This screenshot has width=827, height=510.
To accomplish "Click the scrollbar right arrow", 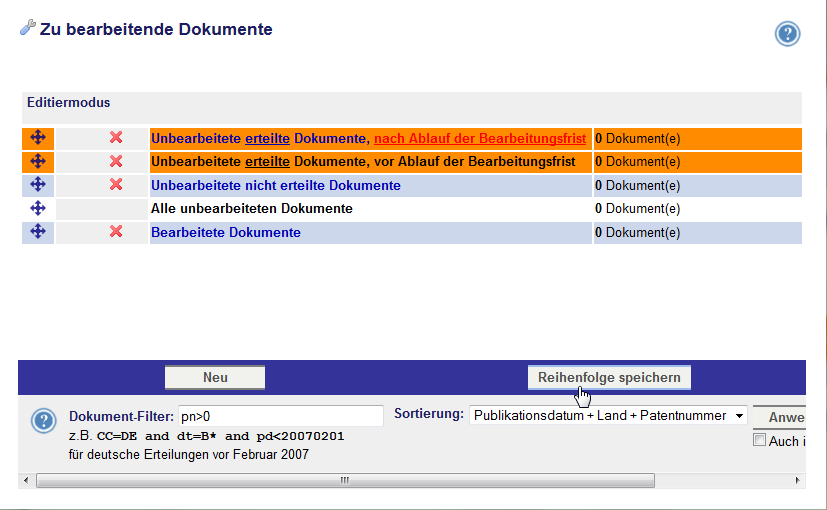I will [797, 480].
